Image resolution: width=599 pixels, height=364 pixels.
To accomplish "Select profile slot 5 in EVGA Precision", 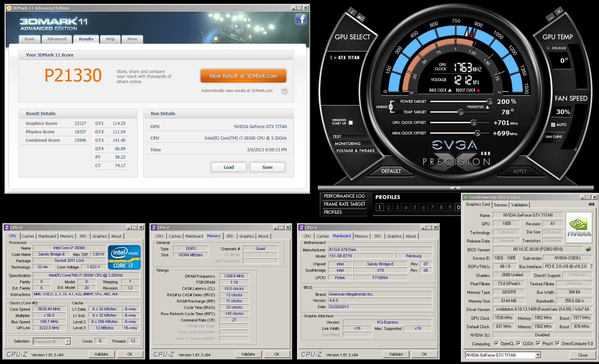I will tap(415, 207).
